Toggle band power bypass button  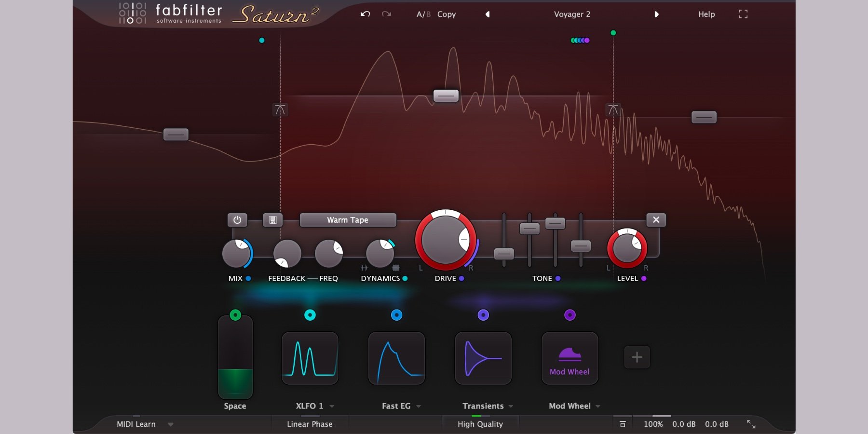[x=237, y=220]
